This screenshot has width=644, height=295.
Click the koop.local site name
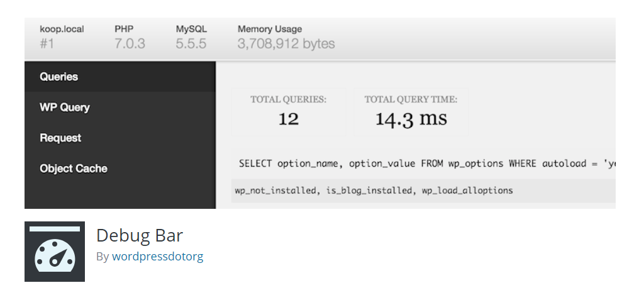(62, 29)
